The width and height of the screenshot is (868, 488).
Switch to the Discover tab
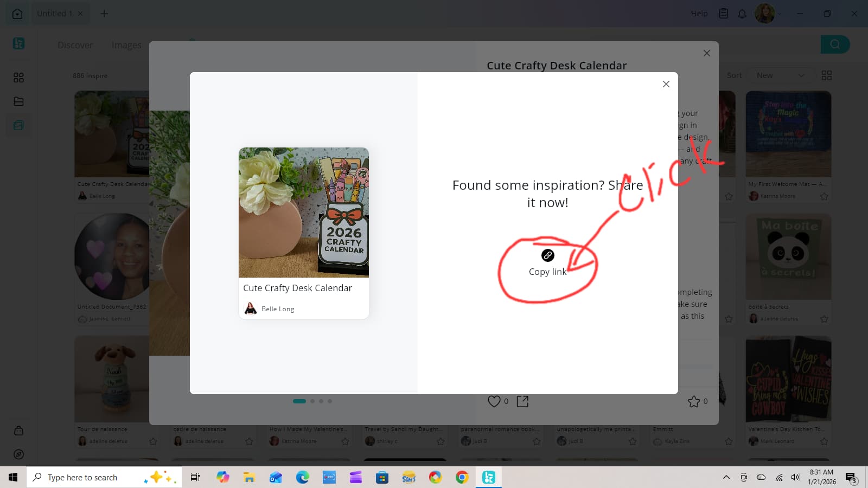click(75, 45)
